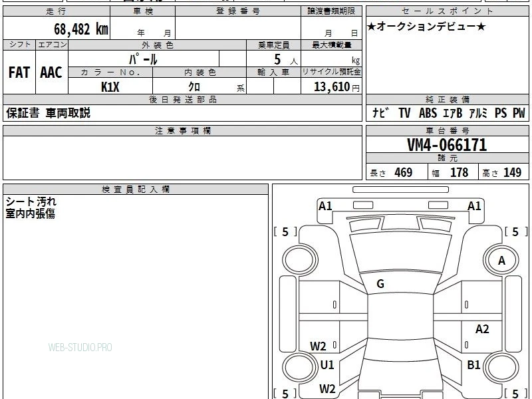The height and width of the screenshot is (399, 532).
Task: Select the ★オークションデビュー★ sales point text
Action: pos(426,27)
